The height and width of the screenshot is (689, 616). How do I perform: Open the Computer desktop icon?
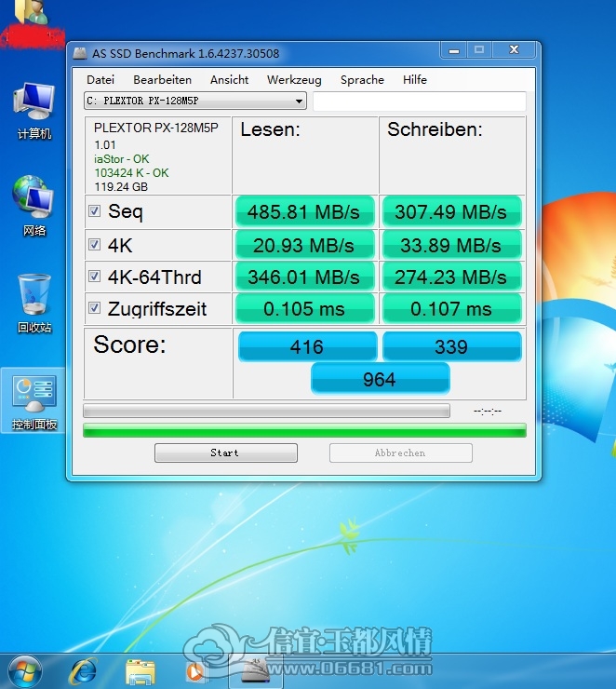(34, 111)
